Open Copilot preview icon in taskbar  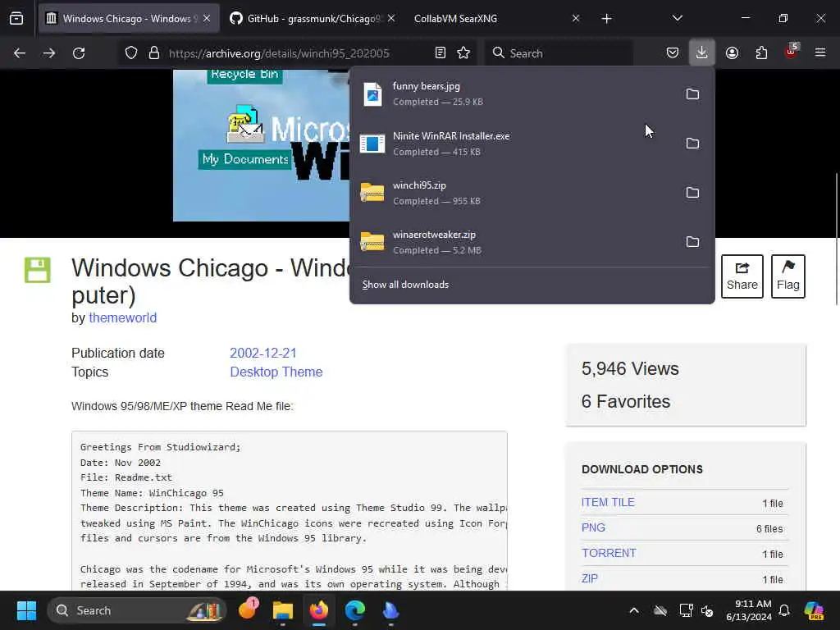pos(814,610)
